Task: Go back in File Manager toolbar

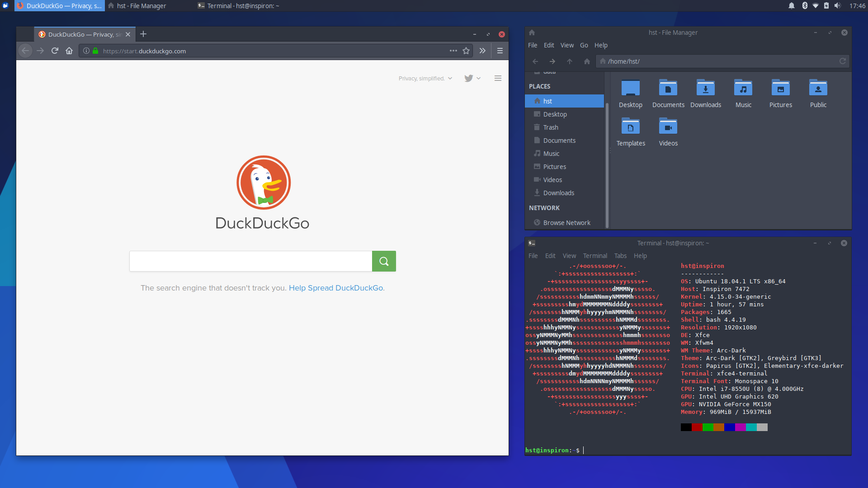Action: [x=535, y=61]
